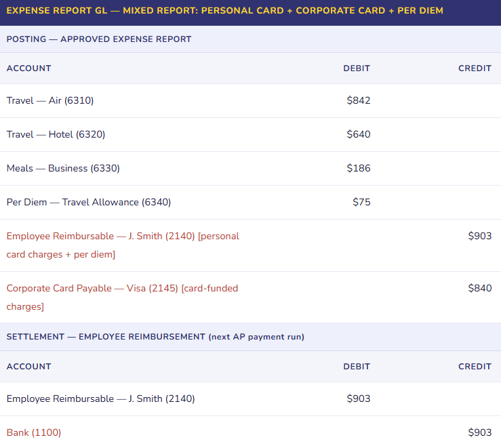Image resolution: width=501 pixels, height=448 pixels.
Task: Click the $842 debit amount
Action: click(358, 101)
